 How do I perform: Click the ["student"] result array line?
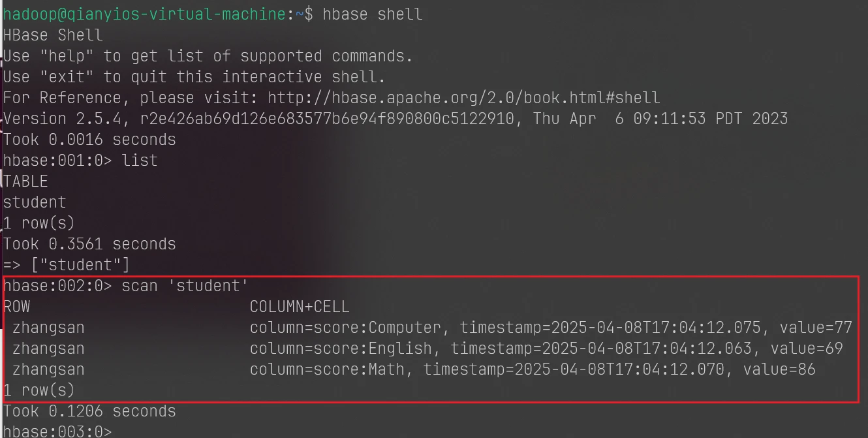[x=67, y=265]
